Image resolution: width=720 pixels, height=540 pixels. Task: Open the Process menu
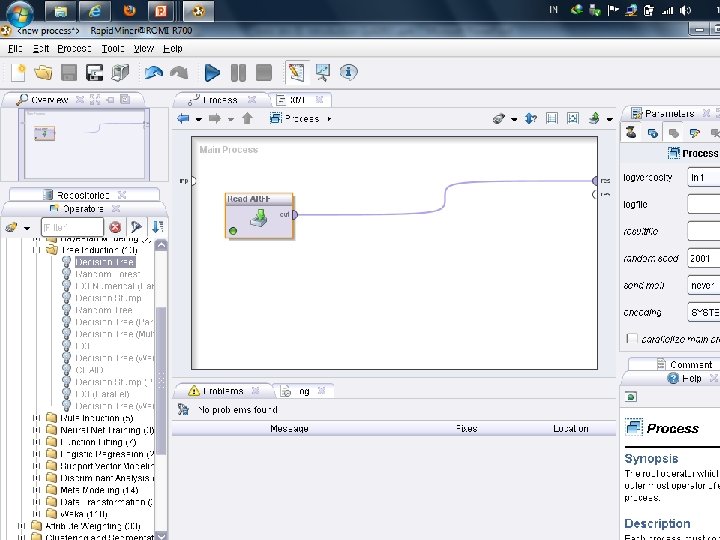tap(74, 48)
